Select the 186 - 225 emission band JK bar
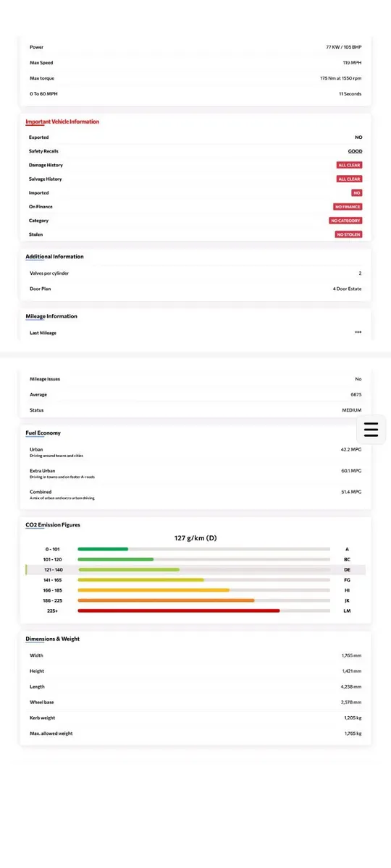 [x=203, y=600]
